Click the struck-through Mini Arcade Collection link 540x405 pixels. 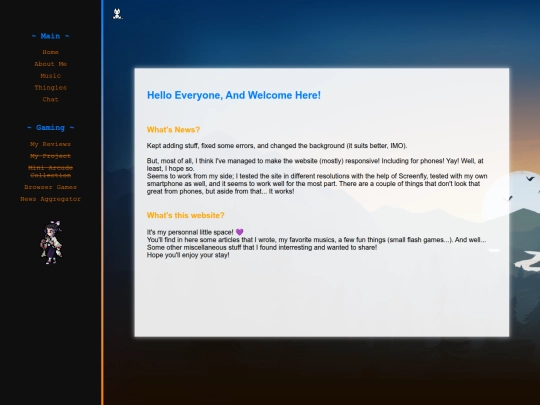coord(50,172)
